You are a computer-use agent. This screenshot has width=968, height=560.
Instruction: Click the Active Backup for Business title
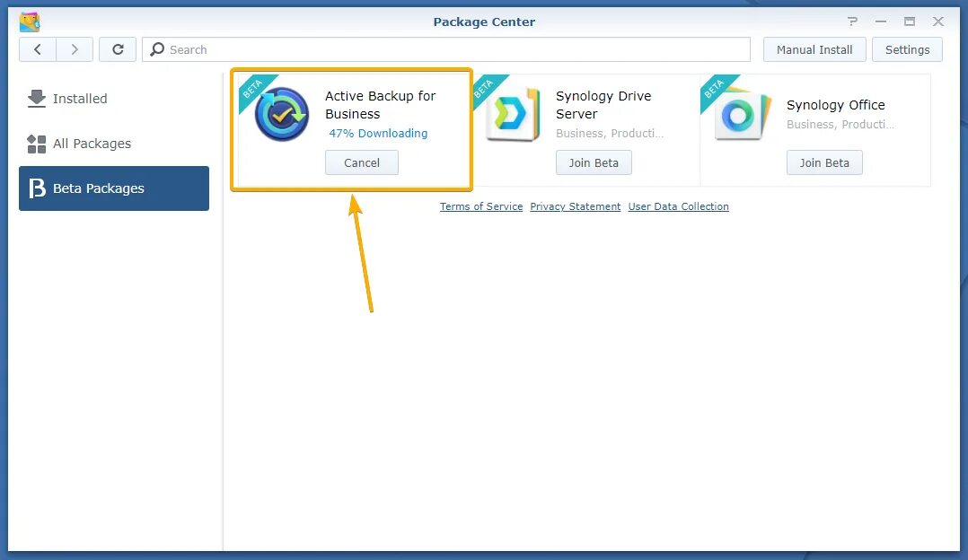381,105
